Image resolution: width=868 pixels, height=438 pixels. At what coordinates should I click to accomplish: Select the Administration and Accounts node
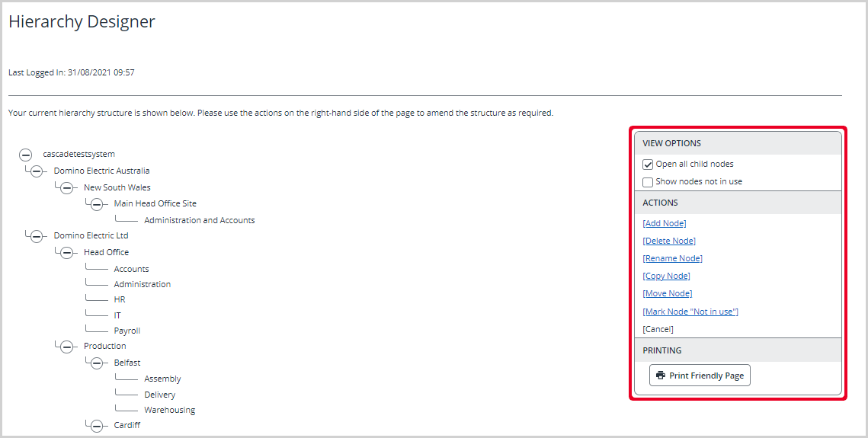click(x=200, y=220)
